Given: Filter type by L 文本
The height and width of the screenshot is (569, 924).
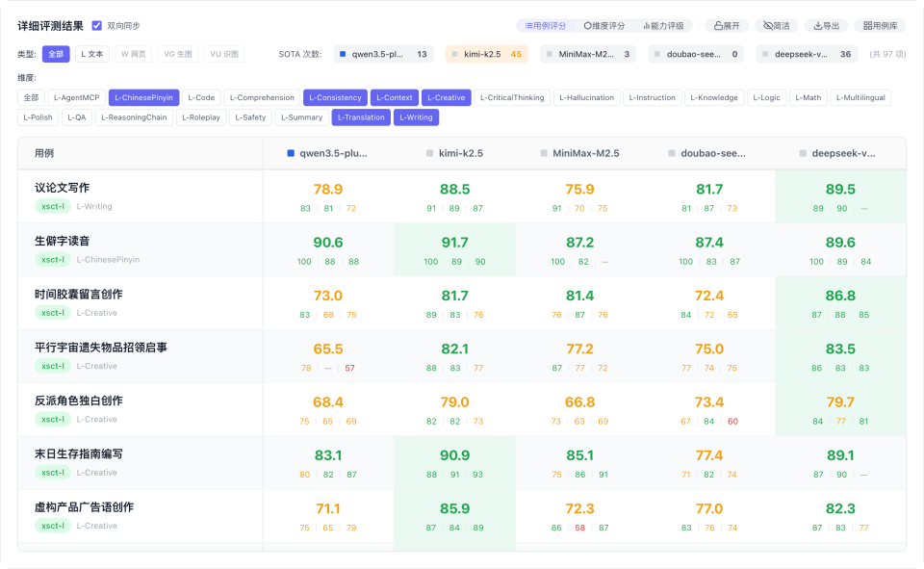Looking at the screenshot, I should click(x=92, y=55).
